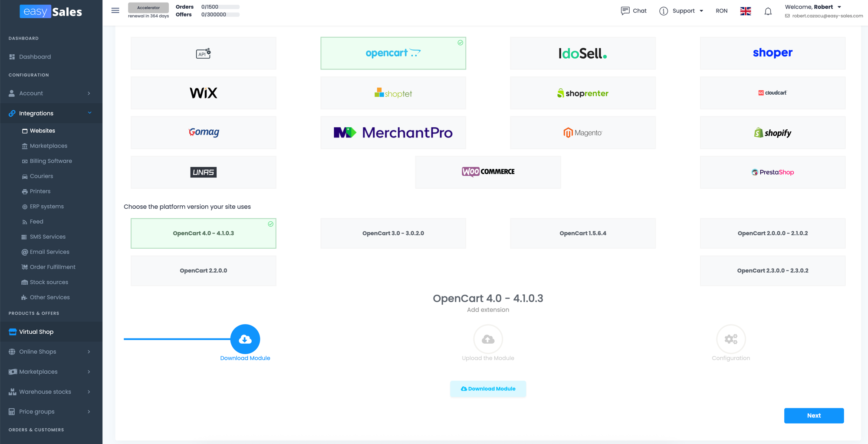The width and height of the screenshot is (868, 444).
Task: Click the Configuration gears step icon
Action: click(731, 339)
